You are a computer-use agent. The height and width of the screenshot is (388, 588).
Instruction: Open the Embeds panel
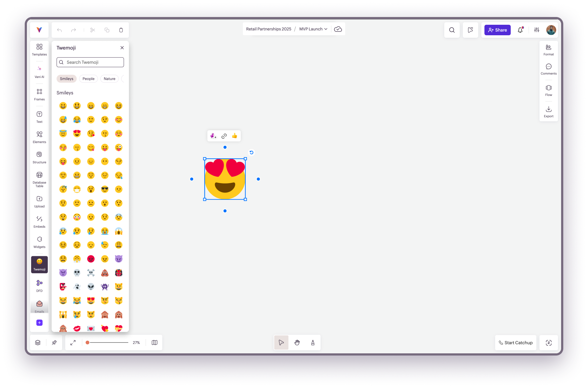pyautogui.click(x=39, y=222)
